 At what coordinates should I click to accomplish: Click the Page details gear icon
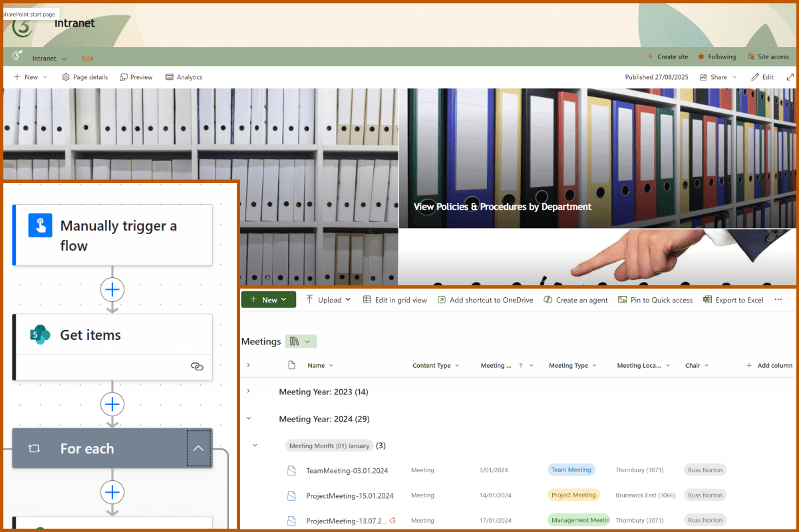tap(66, 77)
